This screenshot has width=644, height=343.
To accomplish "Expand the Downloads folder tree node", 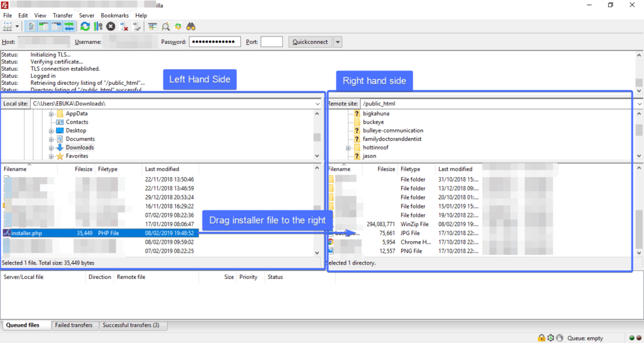I will coord(51,148).
